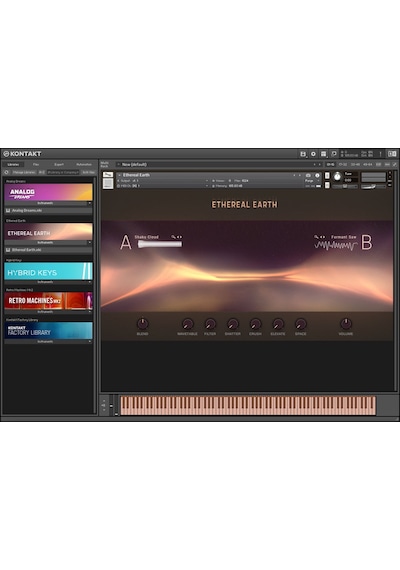Open the camera snapshot view icon
This screenshot has height=570, width=400.
[308, 175]
